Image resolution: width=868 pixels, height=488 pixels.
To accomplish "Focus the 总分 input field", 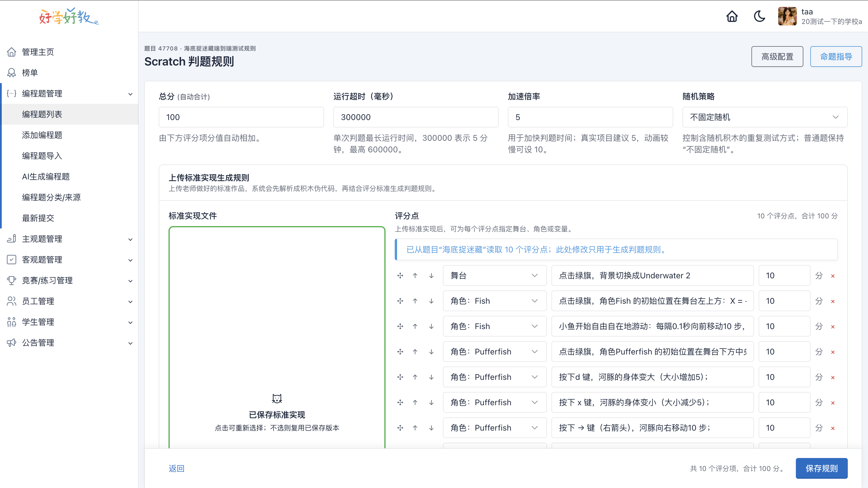I will (x=241, y=117).
